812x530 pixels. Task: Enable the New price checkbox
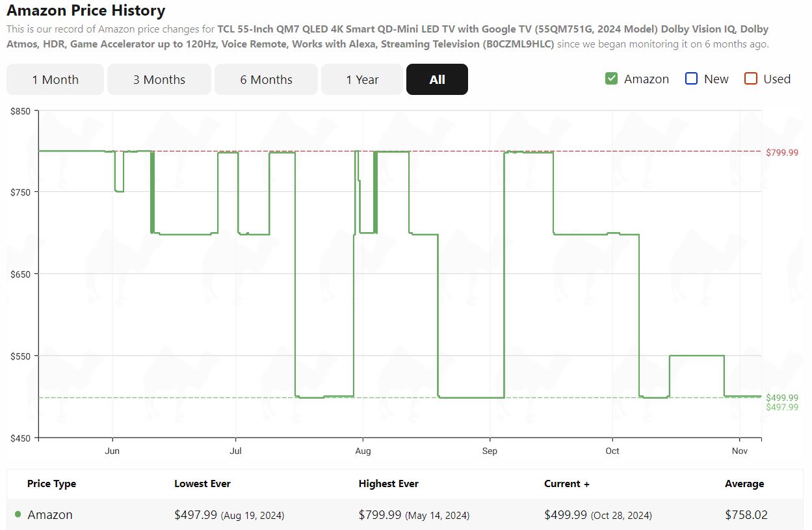pos(692,79)
